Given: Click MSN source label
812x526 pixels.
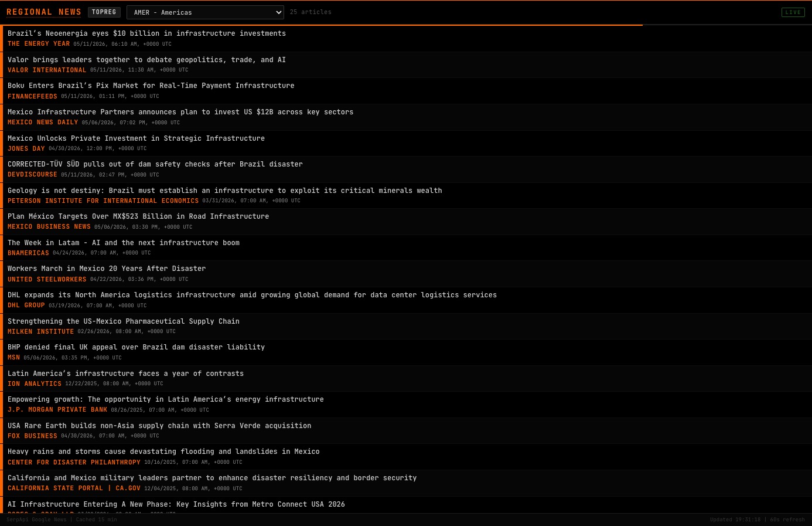Looking at the screenshot, I should [13, 358].
